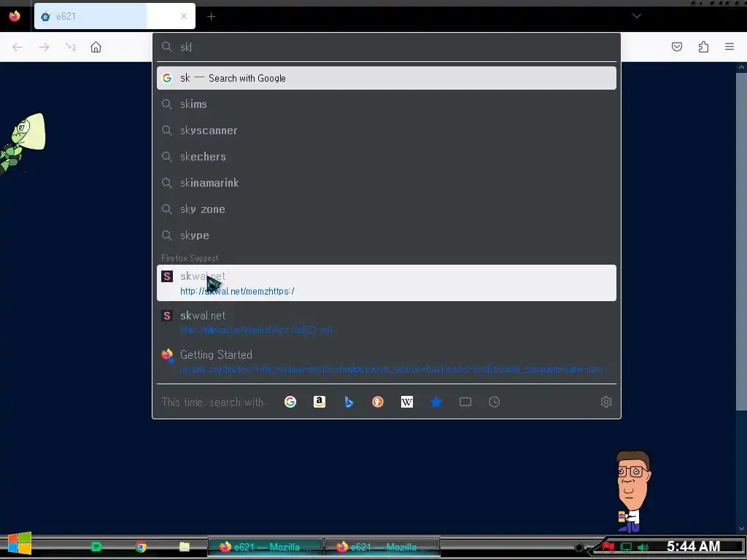The height and width of the screenshot is (560, 747).
Task: Open the Windows Start button
Action: pyautogui.click(x=20, y=543)
